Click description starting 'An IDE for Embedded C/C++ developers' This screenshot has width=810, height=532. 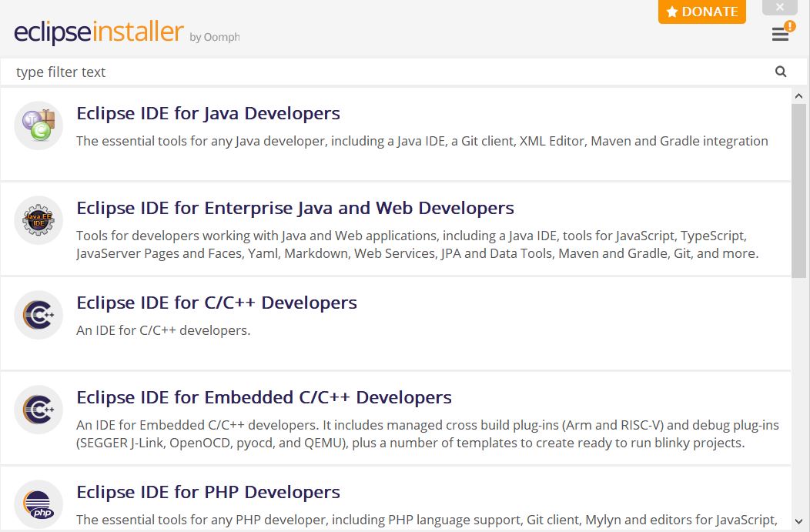(x=428, y=434)
